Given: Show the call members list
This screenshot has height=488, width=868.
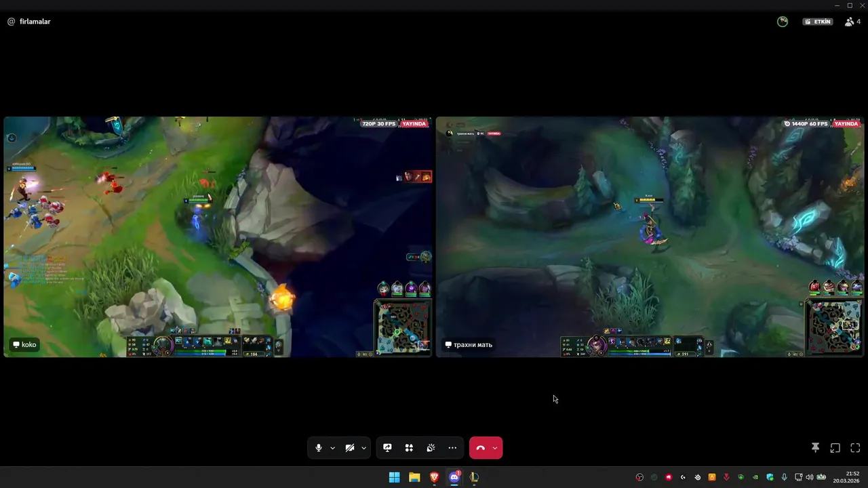Looking at the screenshot, I should click(x=852, y=22).
